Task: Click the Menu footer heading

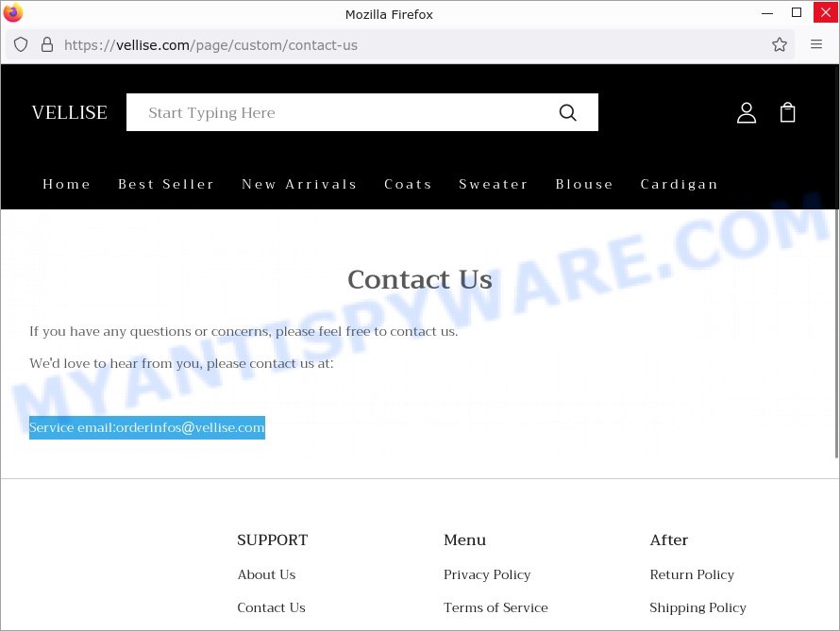Action: point(464,540)
